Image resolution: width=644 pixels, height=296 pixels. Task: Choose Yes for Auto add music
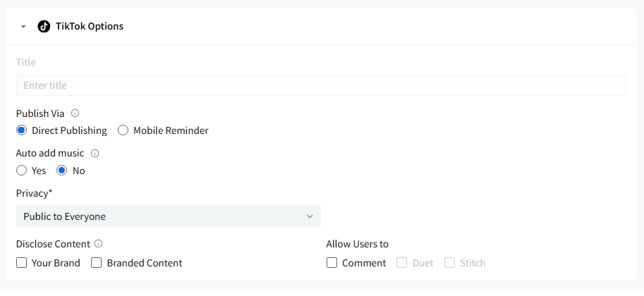[22, 171]
